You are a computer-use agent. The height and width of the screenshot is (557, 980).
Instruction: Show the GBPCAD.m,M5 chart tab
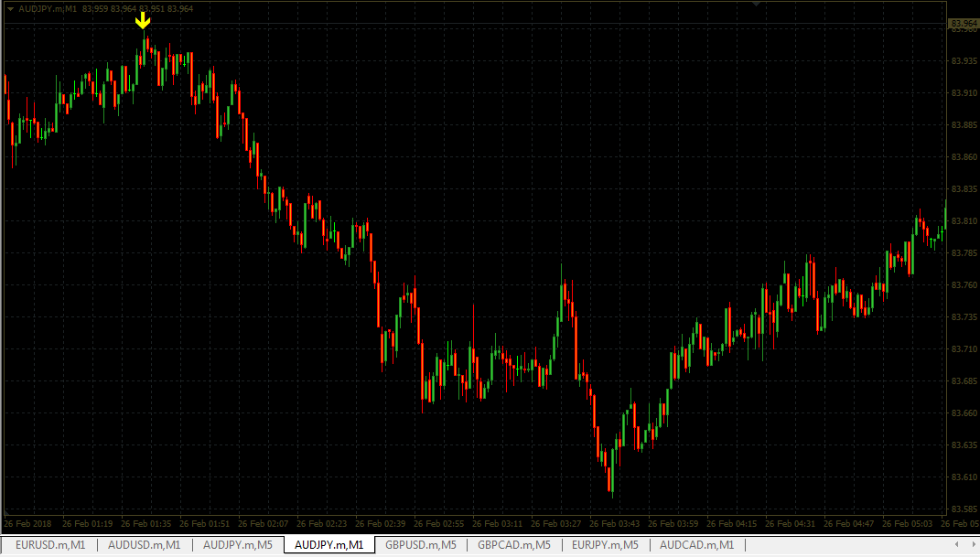coord(513,545)
